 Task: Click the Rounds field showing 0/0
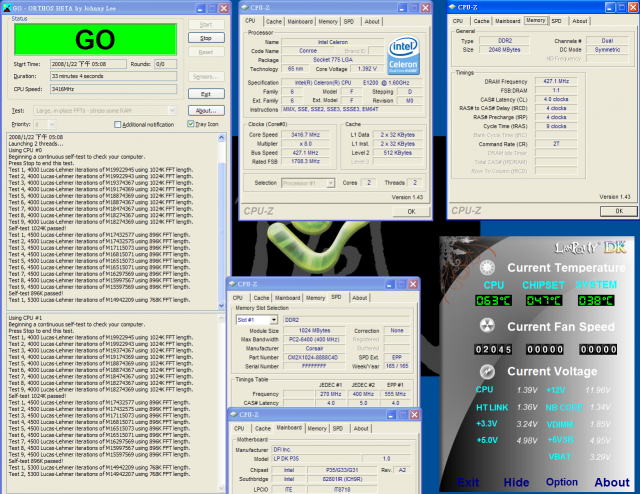pos(166,64)
